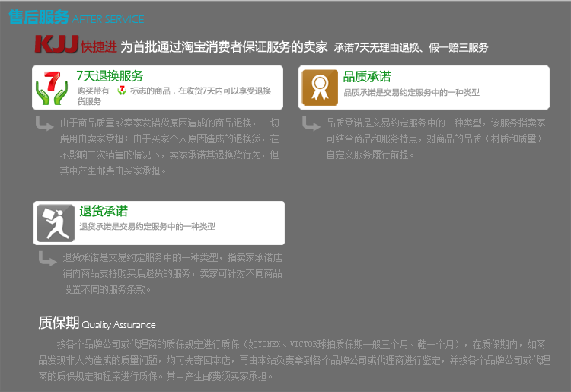Click the green 7-day return hands icon
The width and height of the screenshot is (571, 392).
pyautogui.click(x=53, y=88)
